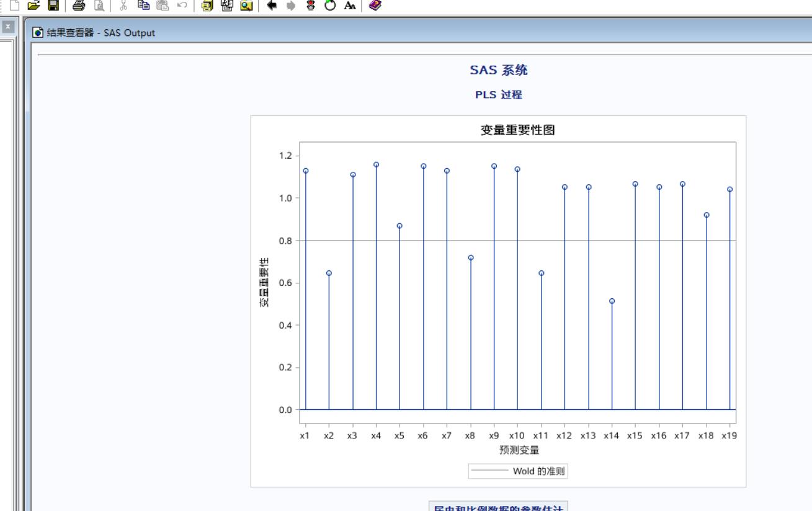
Task: Click the x5 axis tick label
Action: [399, 436]
